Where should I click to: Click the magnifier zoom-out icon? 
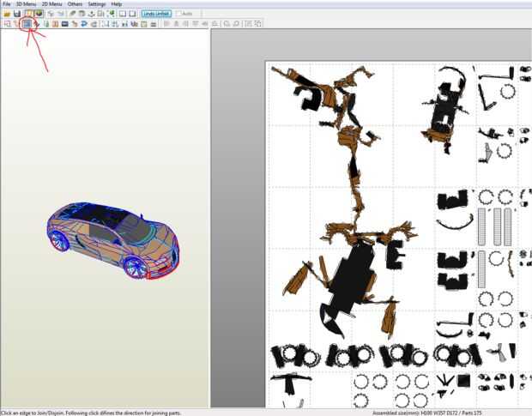click(236, 24)
